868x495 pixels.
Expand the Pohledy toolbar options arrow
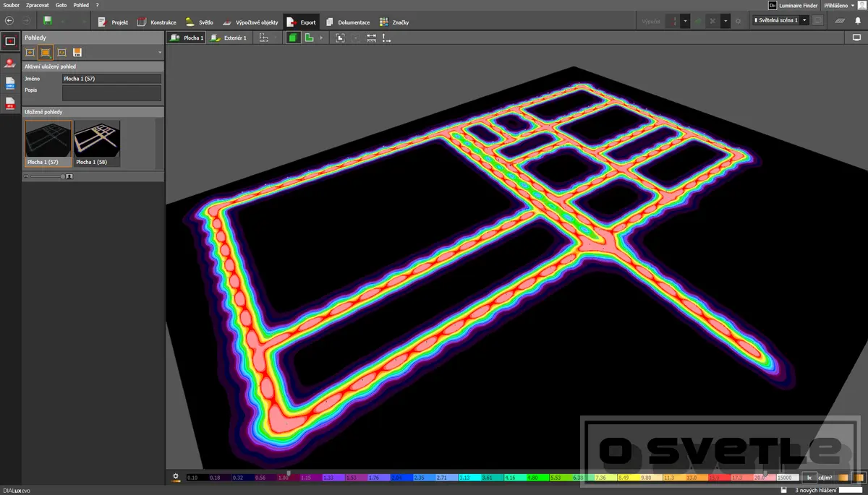click(159, 53)
